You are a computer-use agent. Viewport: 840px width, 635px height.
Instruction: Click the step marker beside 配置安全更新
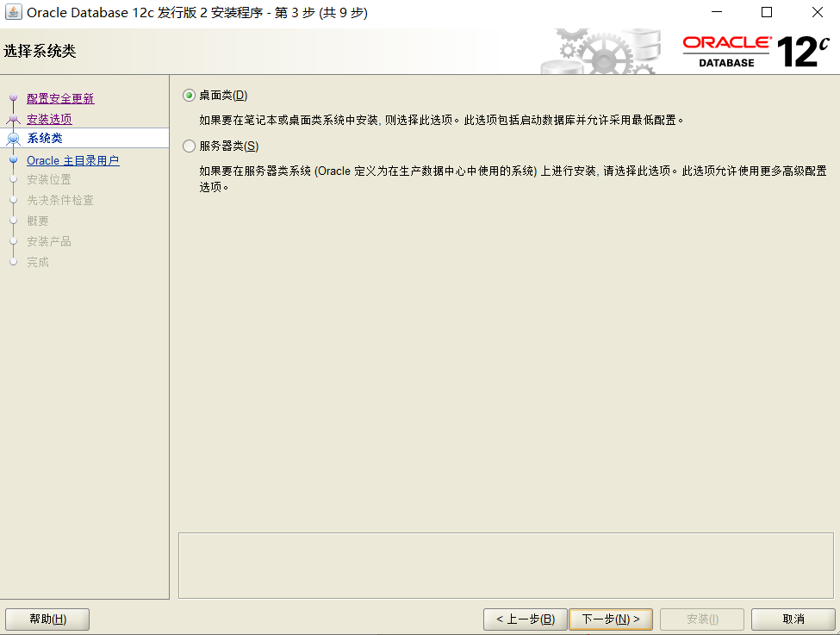[x=14, y=98]
